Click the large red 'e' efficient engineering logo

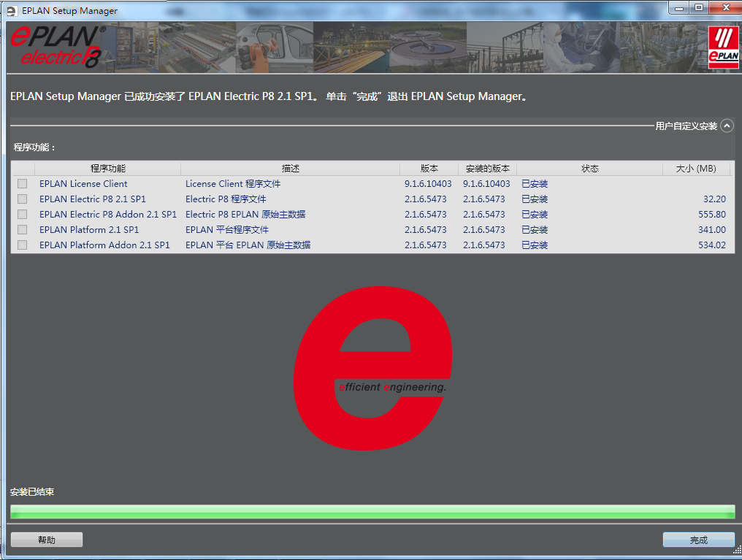coord(372,369)
